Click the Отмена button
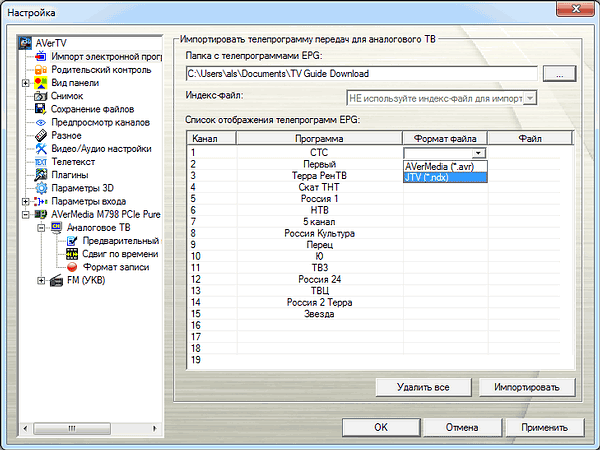The height and width of the screenshot is (450, 600). click(x=462, y=427)
